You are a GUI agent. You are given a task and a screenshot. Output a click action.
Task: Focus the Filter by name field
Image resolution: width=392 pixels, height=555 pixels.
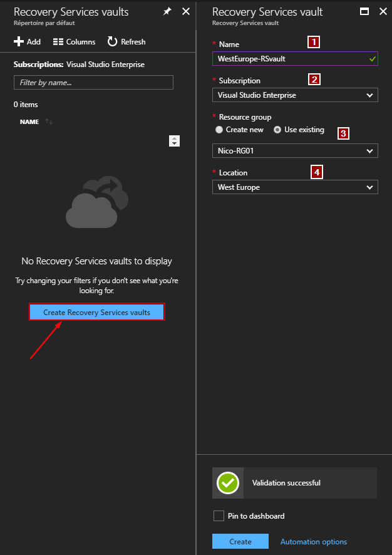click(93, 83)
